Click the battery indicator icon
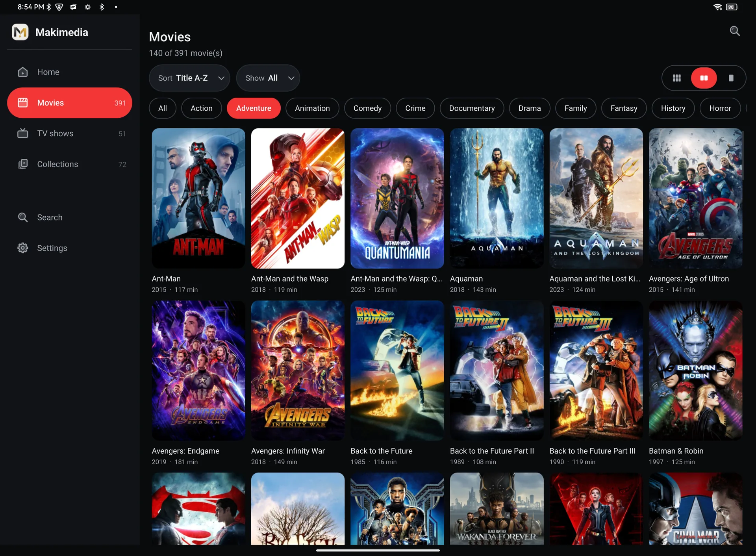 (732, 7)
